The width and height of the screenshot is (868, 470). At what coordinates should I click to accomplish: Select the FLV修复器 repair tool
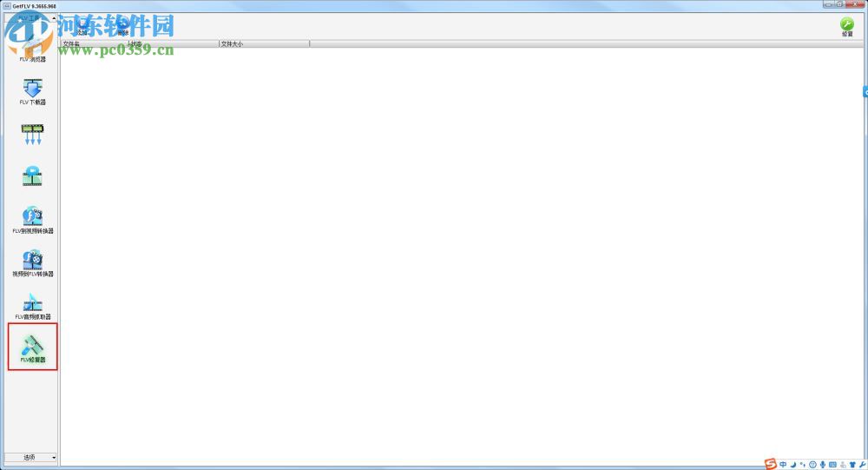[33, 349]
